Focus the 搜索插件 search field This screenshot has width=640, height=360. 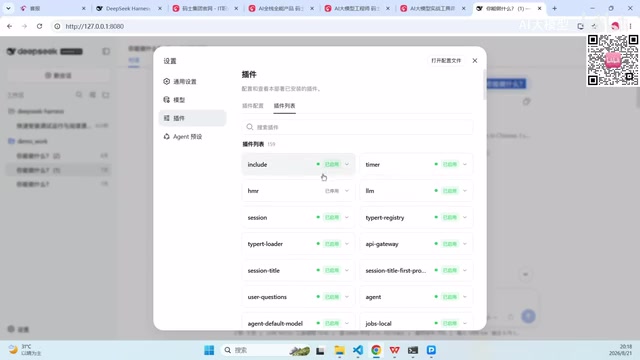pyautogui.click(x=358, y=127)
